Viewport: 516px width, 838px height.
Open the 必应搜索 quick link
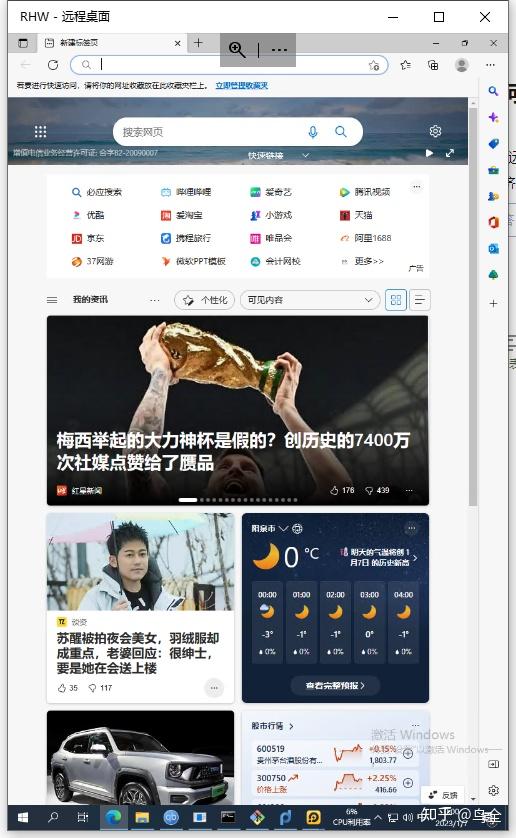(x=97, y=192)
